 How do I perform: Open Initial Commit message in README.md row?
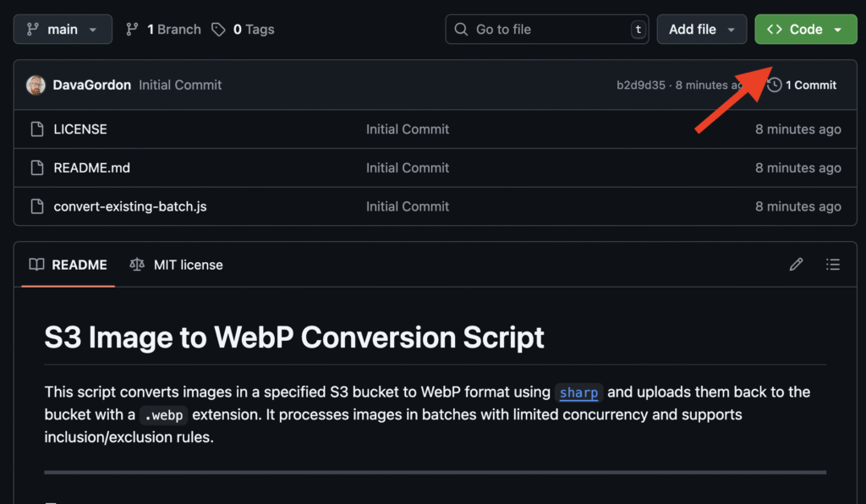[408, 167]
